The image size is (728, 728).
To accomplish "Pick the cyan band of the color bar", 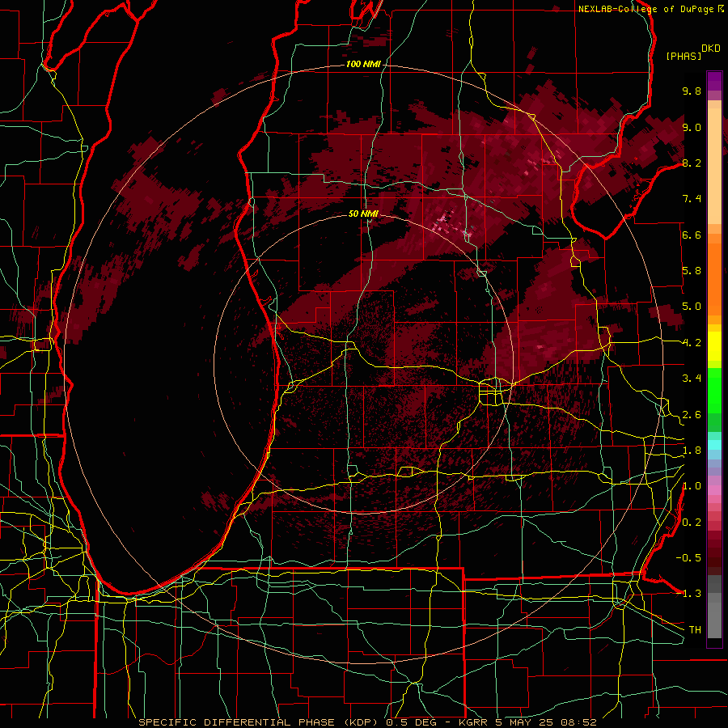I will coord(714,445).
